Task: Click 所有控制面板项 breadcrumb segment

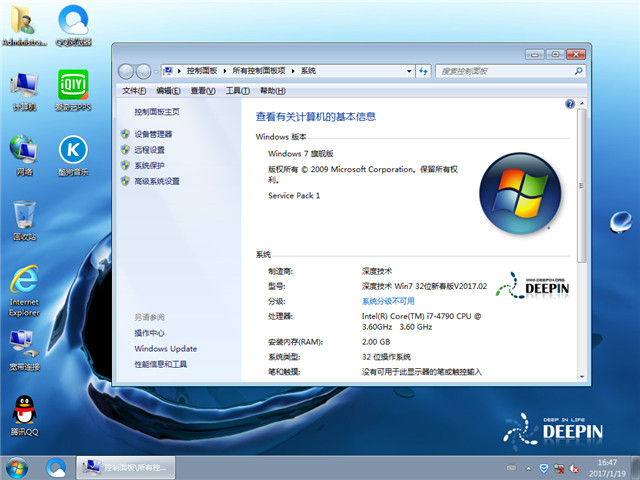Action: [x=259, y=71]
